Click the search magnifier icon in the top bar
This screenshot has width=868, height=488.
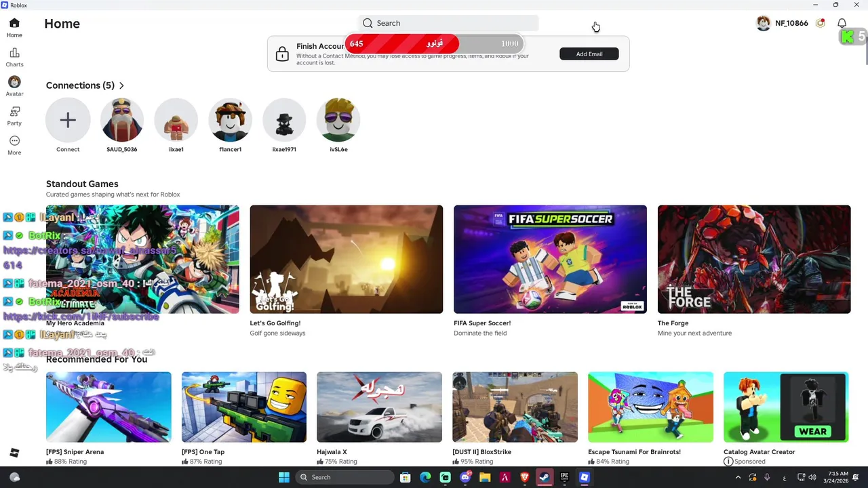(368, 23)
